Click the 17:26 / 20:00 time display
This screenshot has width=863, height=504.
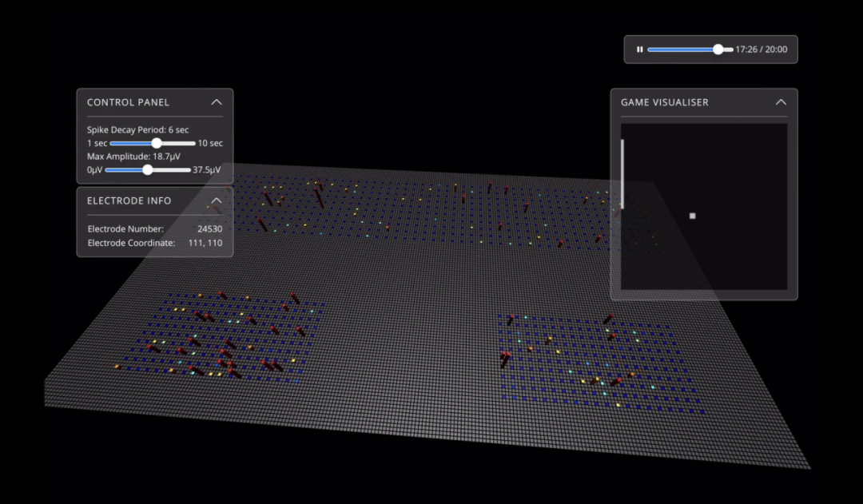pos(762,50)
